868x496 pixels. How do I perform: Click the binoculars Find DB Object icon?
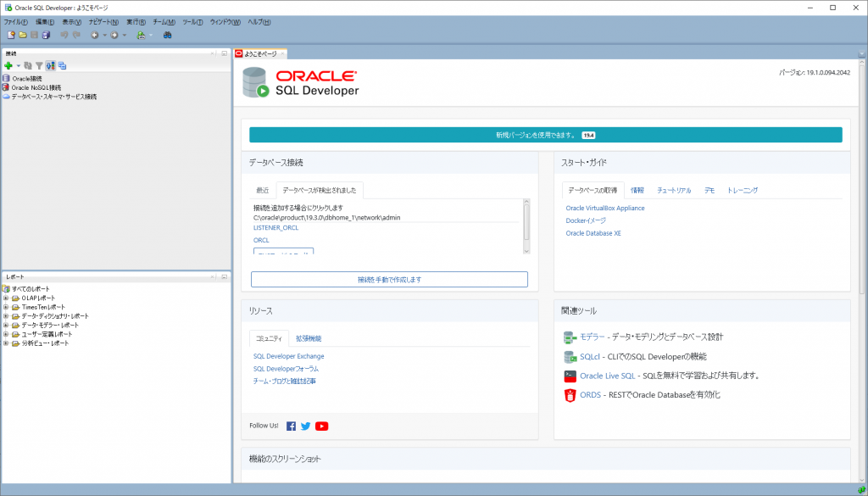[x=168, y=35]
